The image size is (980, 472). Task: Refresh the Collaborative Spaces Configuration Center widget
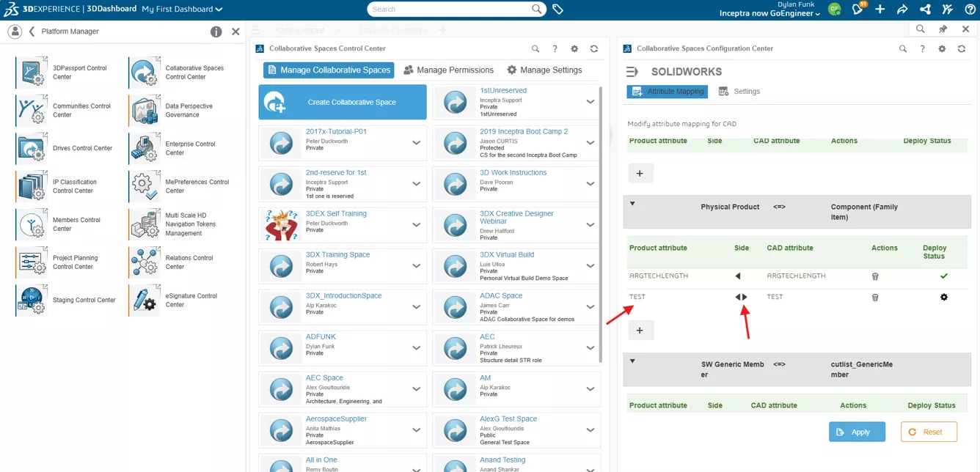(962, 48)
